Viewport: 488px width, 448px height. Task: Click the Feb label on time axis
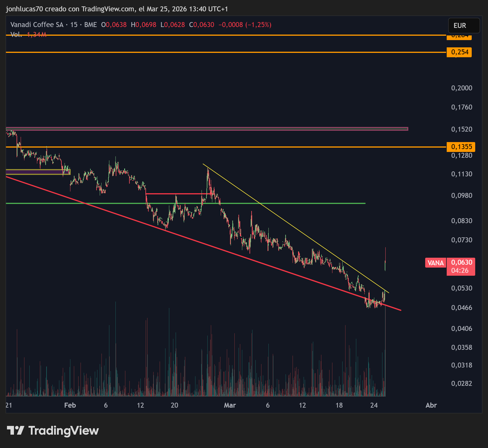coord(70,405)
